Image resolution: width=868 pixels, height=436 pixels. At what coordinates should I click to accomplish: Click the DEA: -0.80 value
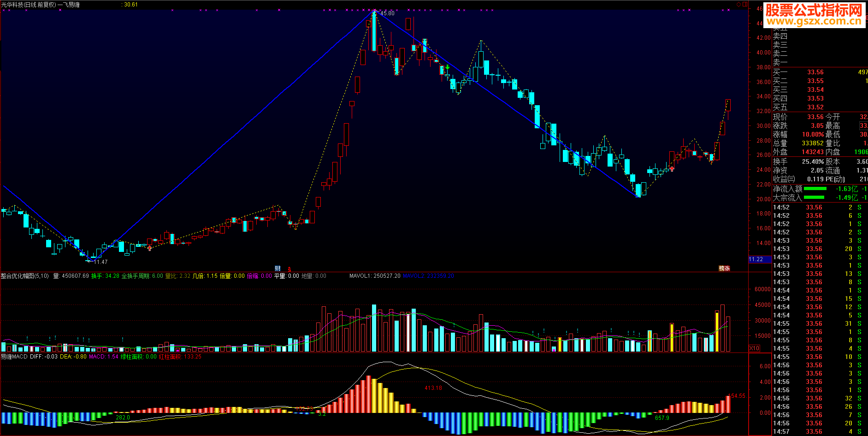(x=73, y=357)
